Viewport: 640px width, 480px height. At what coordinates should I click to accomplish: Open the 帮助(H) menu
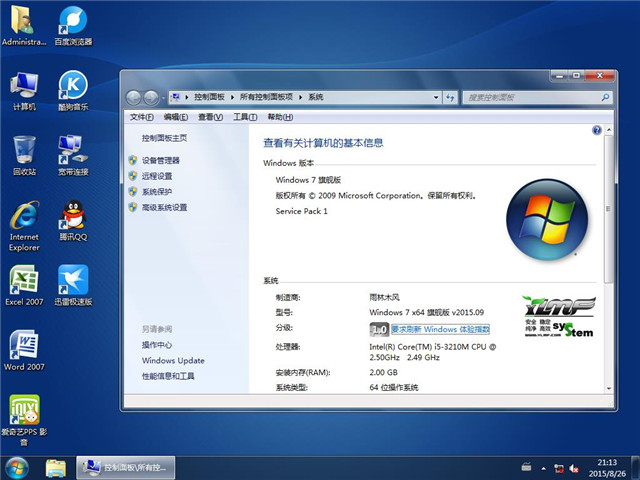(x=280, y=117)
